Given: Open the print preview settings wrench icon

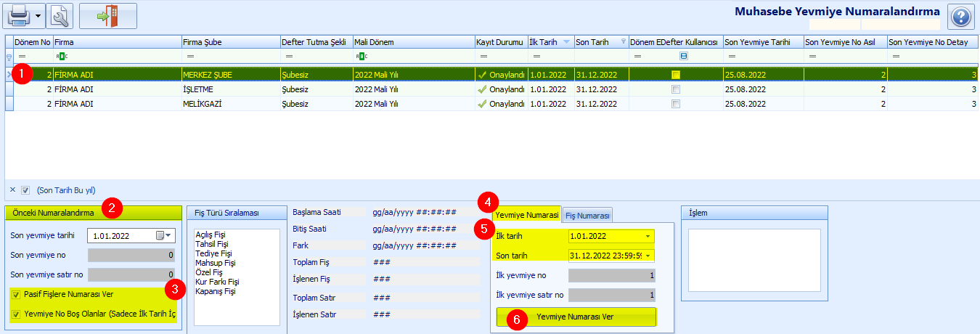Looking at the screenshot, I should (61, 15).
